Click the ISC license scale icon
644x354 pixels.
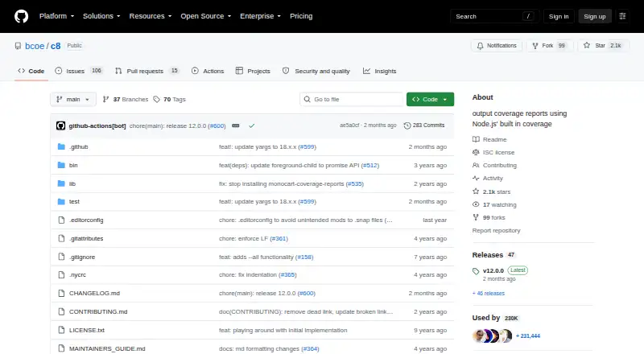476,152
